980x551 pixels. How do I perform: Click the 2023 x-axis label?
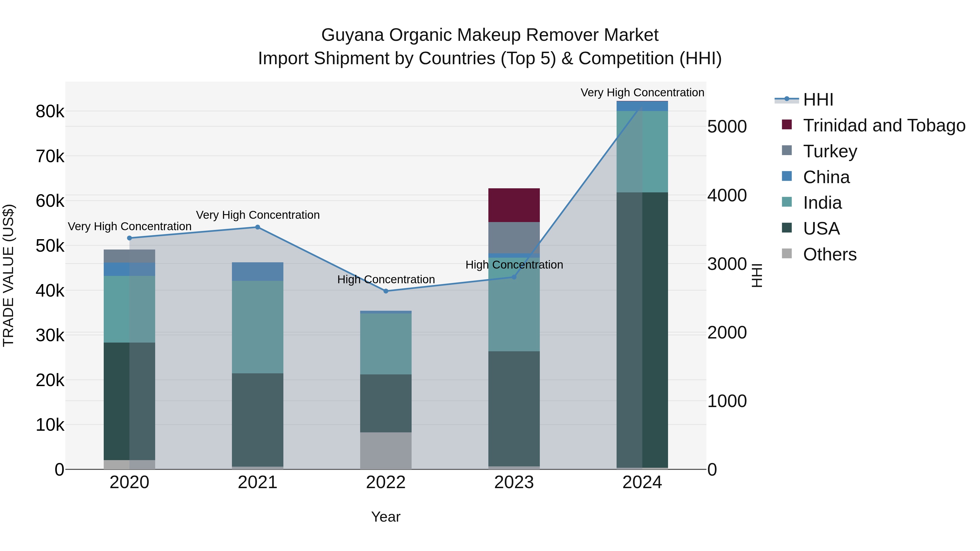(514, 482)
